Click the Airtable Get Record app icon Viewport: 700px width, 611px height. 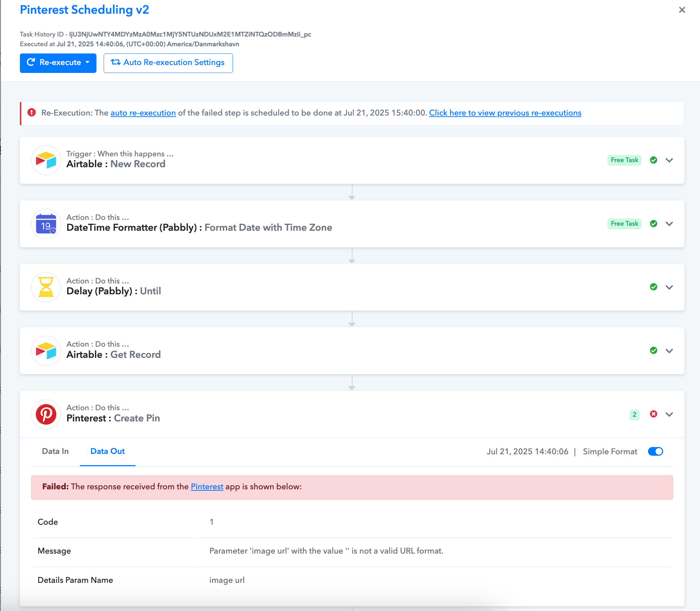(x=46, y=351)
